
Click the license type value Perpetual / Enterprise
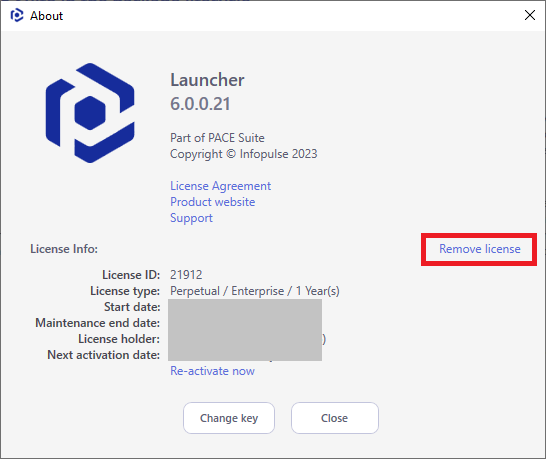[255, 291]
